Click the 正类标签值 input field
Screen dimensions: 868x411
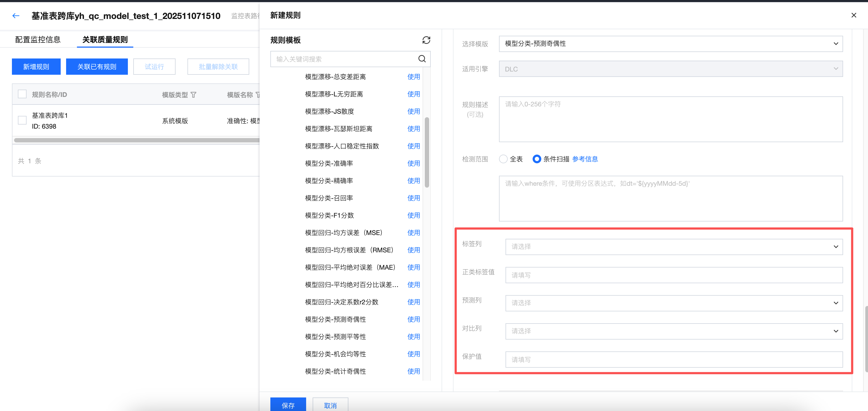tap(674, 275)
